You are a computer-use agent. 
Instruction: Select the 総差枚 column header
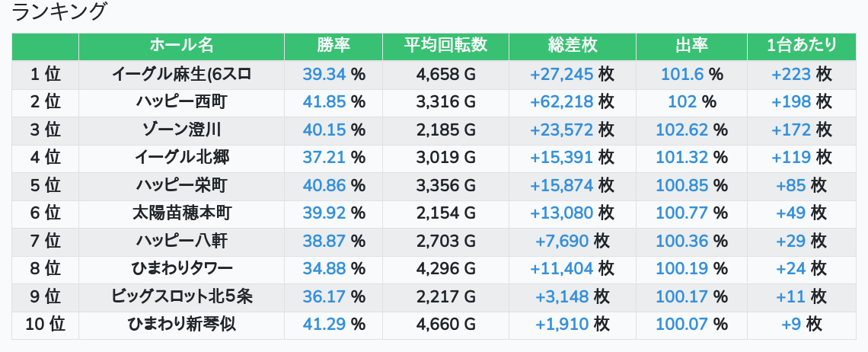coord(572,46)
